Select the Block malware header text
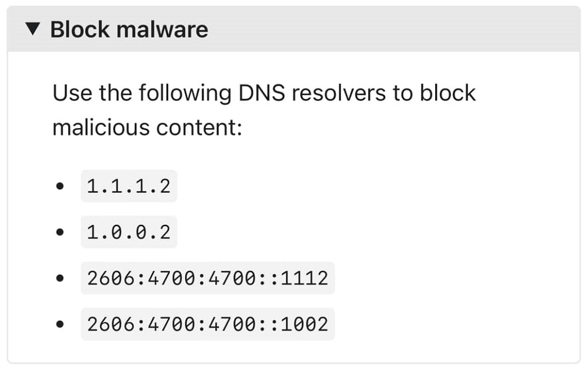This screenshot has width=588, height=370. click(129, 29)
